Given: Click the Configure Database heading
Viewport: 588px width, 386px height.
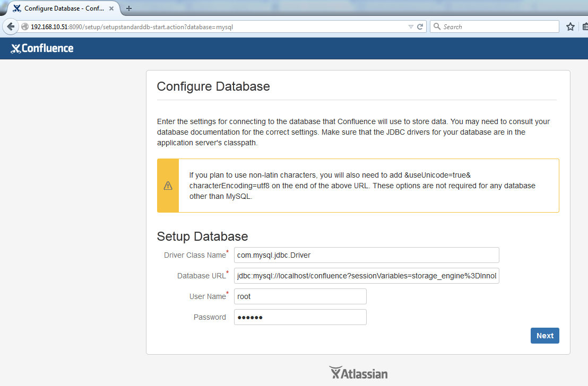Looking at the screenshot, I should pos(213,86).
